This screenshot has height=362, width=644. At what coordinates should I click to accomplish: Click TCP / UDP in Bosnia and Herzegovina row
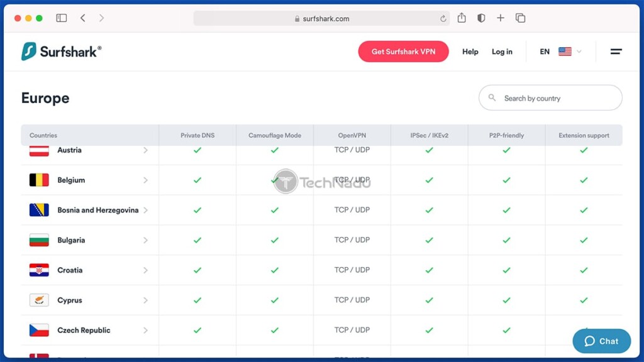352,210
